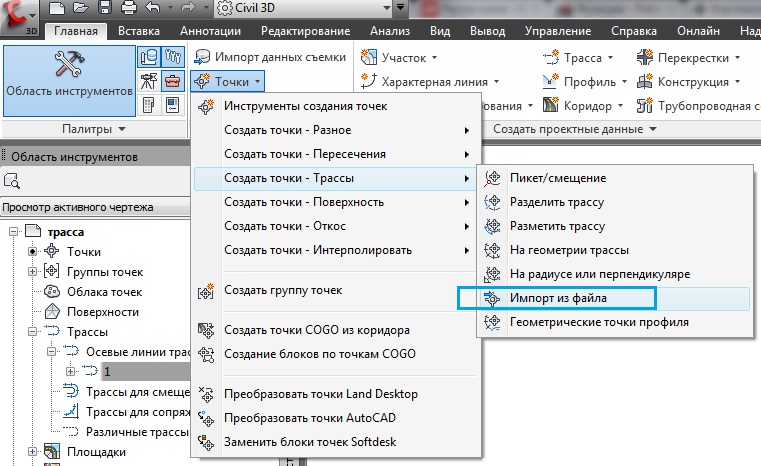Screen dimensions: 761x466
Task: Select Геометрические точки профиля item
Action: (615, 322)
